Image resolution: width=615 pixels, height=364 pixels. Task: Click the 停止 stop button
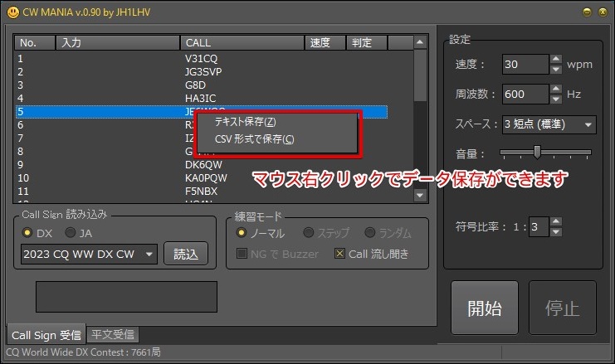pos(562,308)
